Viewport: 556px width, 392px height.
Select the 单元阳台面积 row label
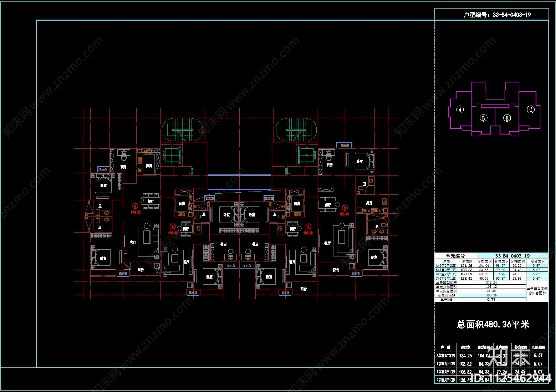pos(446,291)
